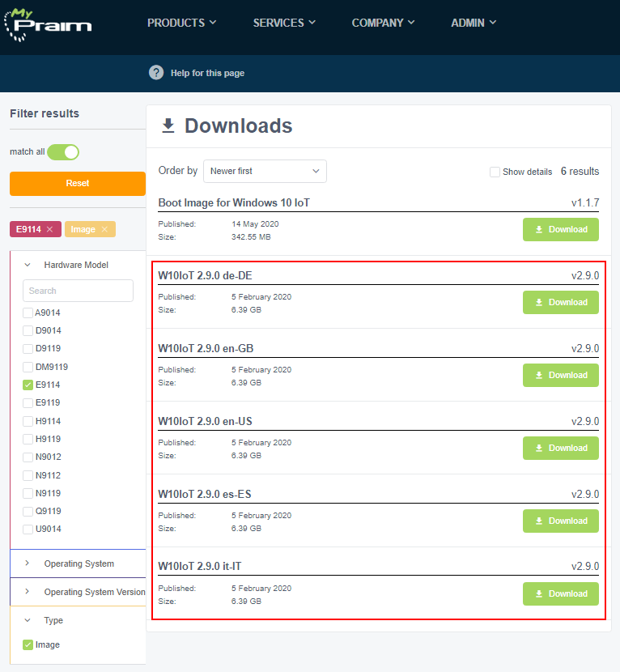Image resolution: width=620 pixels, height=672 pixels.
Task: Check the U9014 checkbox
Action: tap(28, 530)
